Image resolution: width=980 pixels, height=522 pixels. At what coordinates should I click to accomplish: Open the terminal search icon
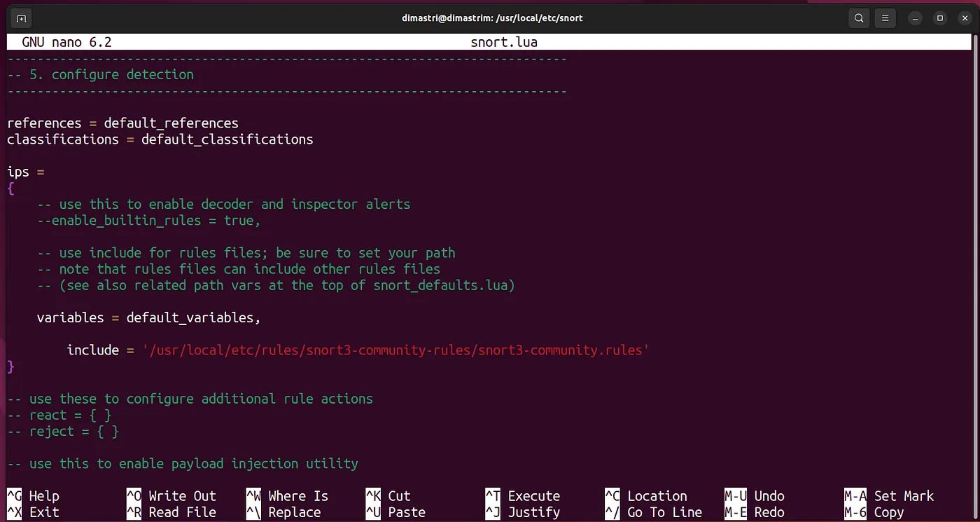pyautogui.click(x=859, y=18)
